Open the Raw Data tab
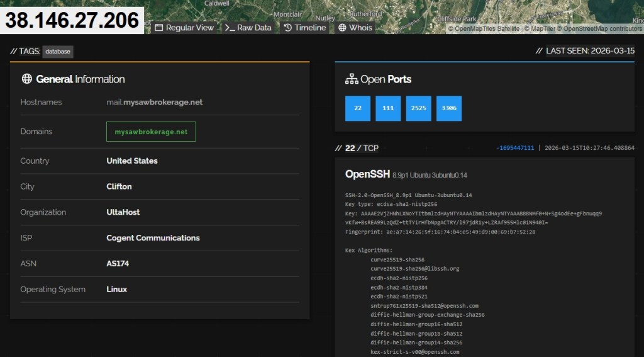Image resolution: width=644 pixels, height=357 pixels. point(248,28)
